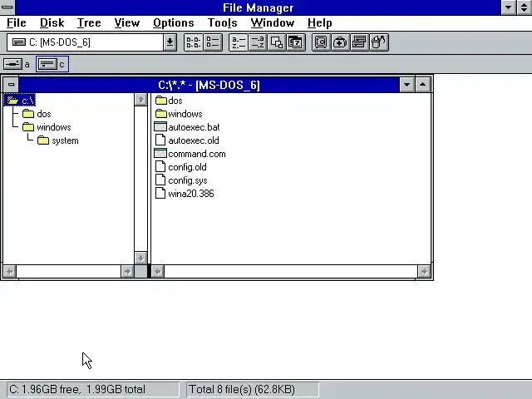
Task: Select the wina20.386 file
Action: click(185, 194)
